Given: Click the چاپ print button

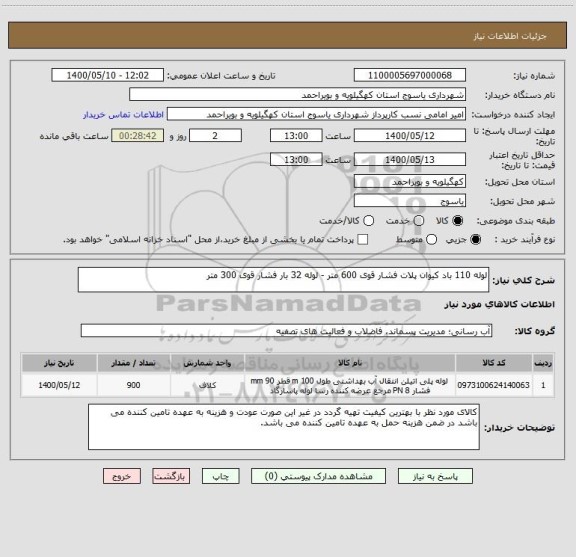Looking at the screenshot, I should tap(220, 476).
